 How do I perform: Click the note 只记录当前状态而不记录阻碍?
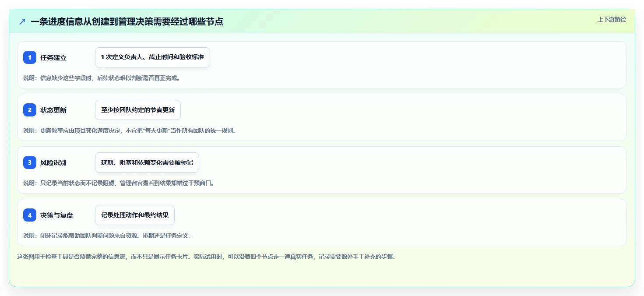(x=119, y=183)
